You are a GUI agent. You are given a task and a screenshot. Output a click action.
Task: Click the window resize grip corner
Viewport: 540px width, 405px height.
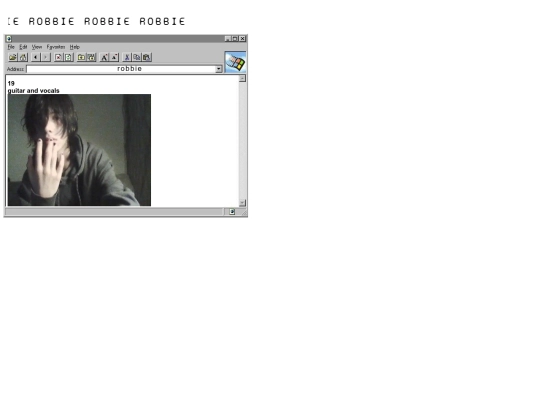pyautogui.click(x=244, y=214)
